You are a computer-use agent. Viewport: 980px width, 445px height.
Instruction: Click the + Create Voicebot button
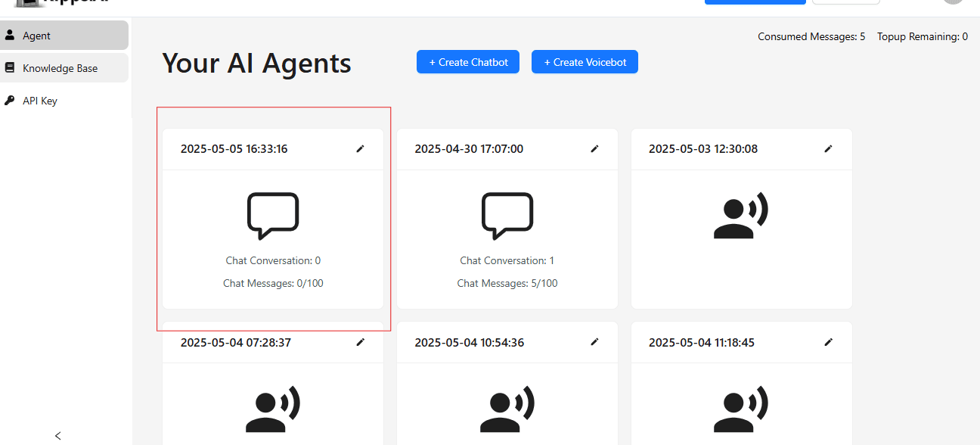click(585, 61)
